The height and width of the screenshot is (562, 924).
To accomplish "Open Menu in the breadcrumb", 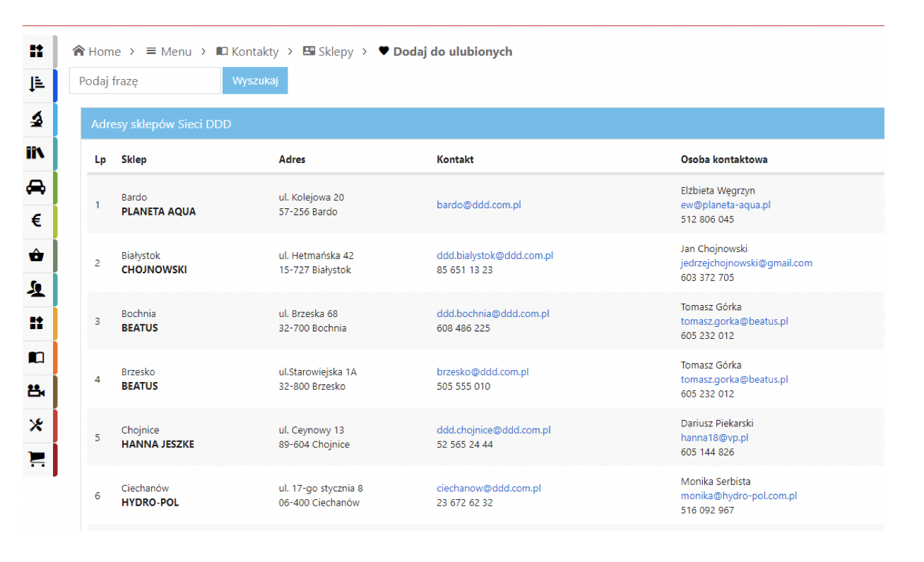I will pos(169,52).
